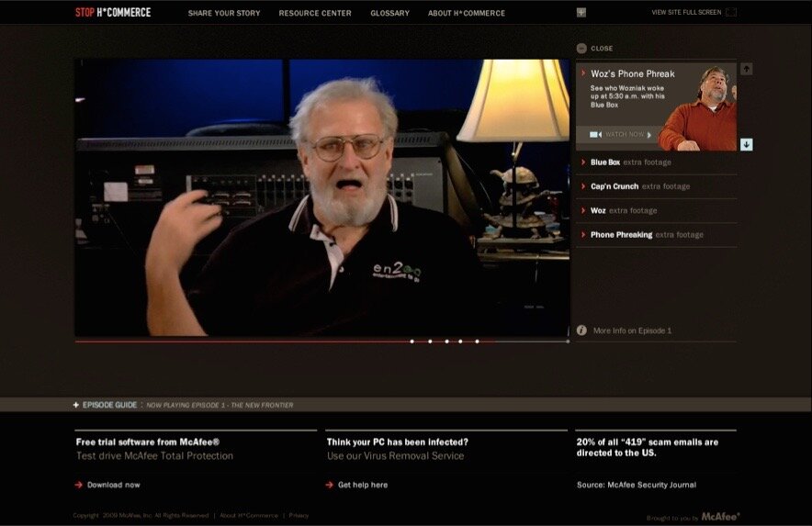Open the About H*Commerce footer link
Screen dimensions: 812x526
(x=249, y=516)
